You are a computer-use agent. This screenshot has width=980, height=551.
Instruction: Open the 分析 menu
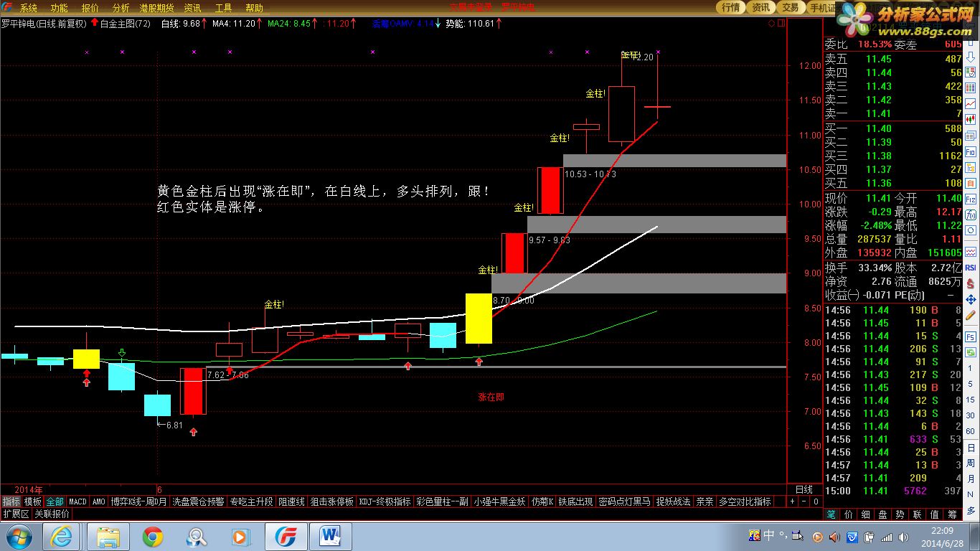click(x=121, y=8)
